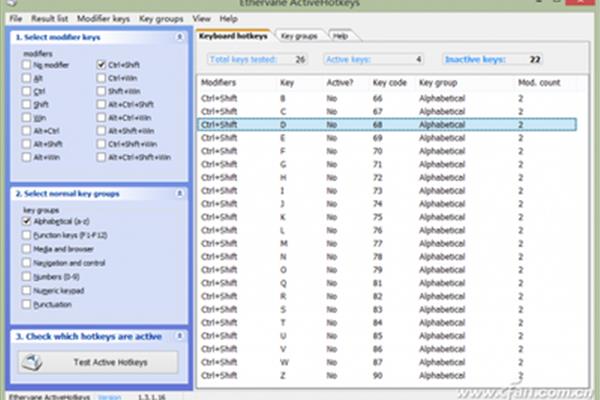Image resolution: width=600 pixels, height=400 pixels.
Task: Enable the Ctrl+Win checkbox
Action: (101, 78)
